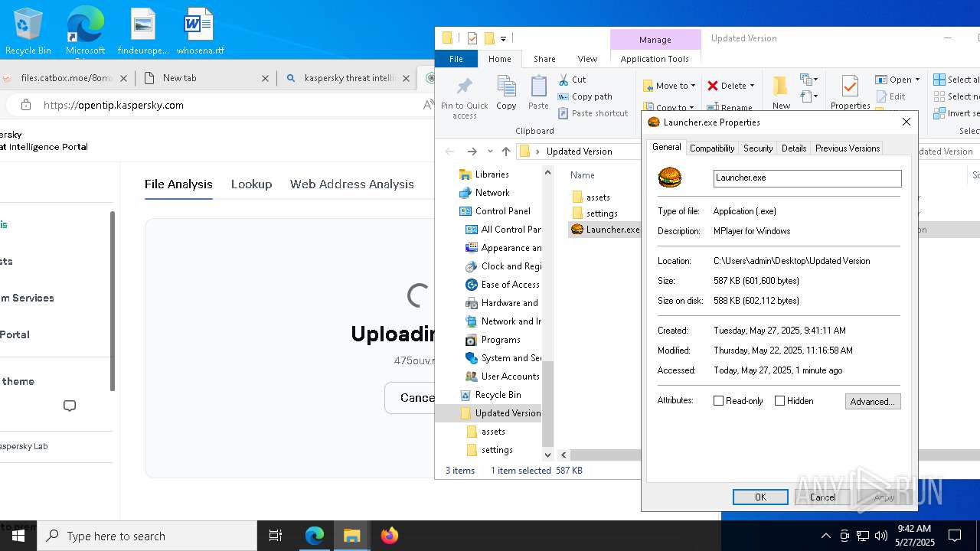Click the address bar path chevron
980x551 pixels.
pyautogui.click(x=539, y=152)
